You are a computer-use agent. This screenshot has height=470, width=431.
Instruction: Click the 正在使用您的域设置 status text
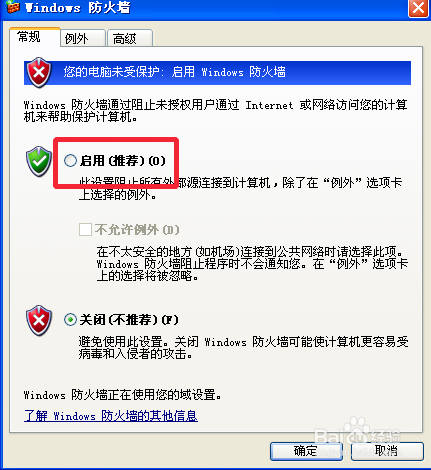click(x=122, y=395)
